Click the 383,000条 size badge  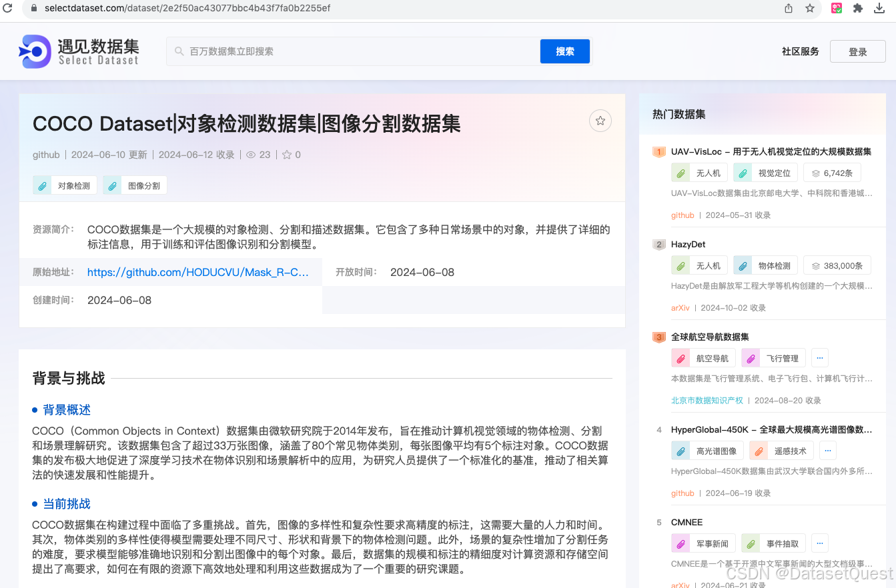click(x=837, y=265)
